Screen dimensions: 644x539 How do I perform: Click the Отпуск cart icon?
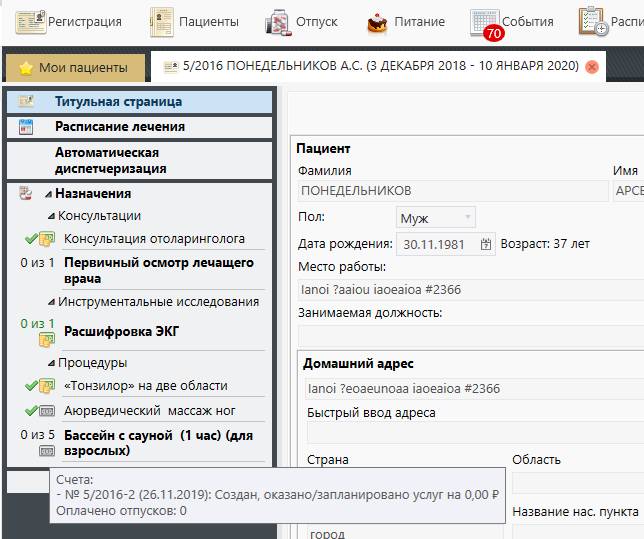277,21
